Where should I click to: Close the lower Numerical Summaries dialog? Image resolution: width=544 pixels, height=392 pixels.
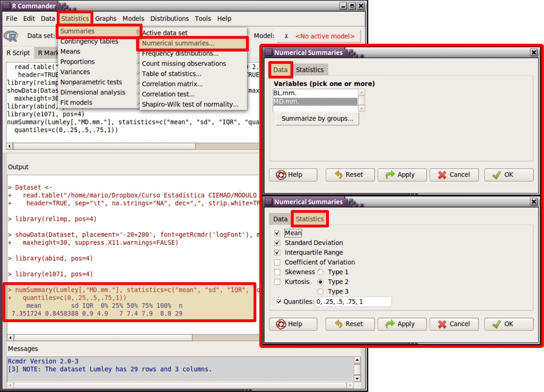click(x=534, y=202)
